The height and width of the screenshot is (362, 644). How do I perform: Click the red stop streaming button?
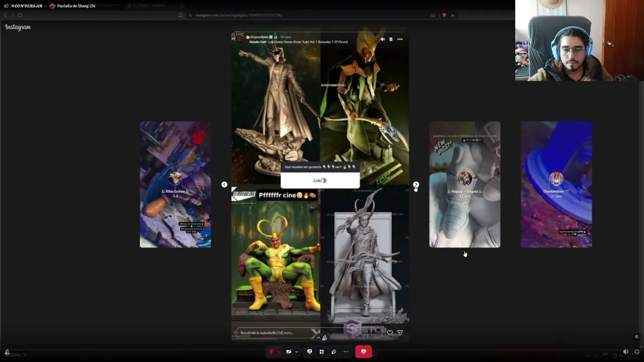pyautogui.click(x=363, y=352)
